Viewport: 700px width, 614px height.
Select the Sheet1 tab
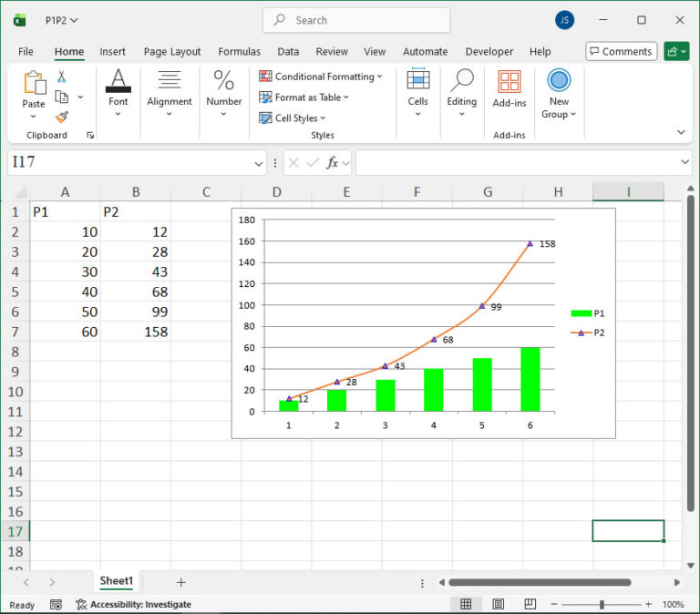coord(116,581)
